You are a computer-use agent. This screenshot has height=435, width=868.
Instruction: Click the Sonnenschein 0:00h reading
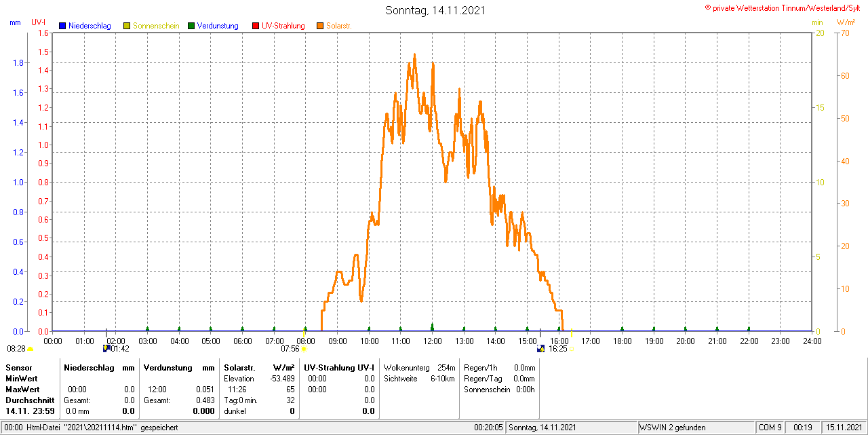click(x=499, y=390)
